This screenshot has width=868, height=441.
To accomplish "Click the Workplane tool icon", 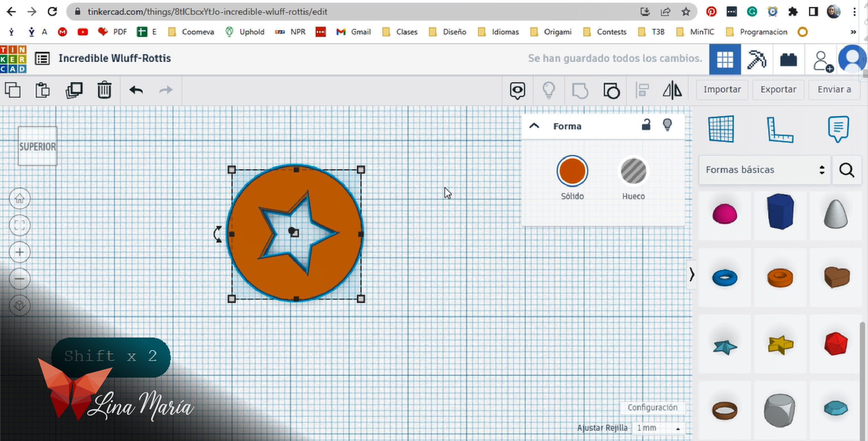I will tap(721, 129).
